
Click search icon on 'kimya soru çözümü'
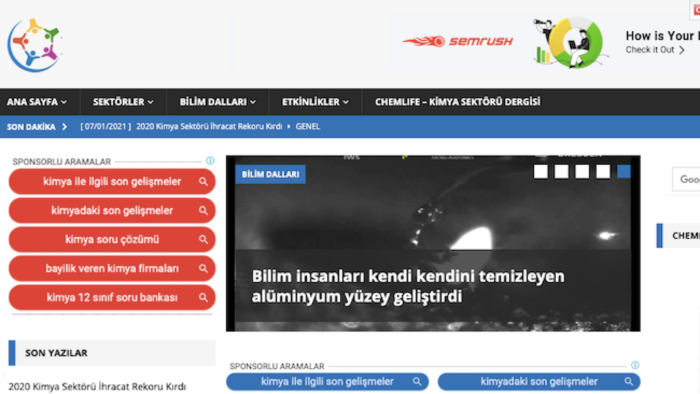tap(203, 240)
